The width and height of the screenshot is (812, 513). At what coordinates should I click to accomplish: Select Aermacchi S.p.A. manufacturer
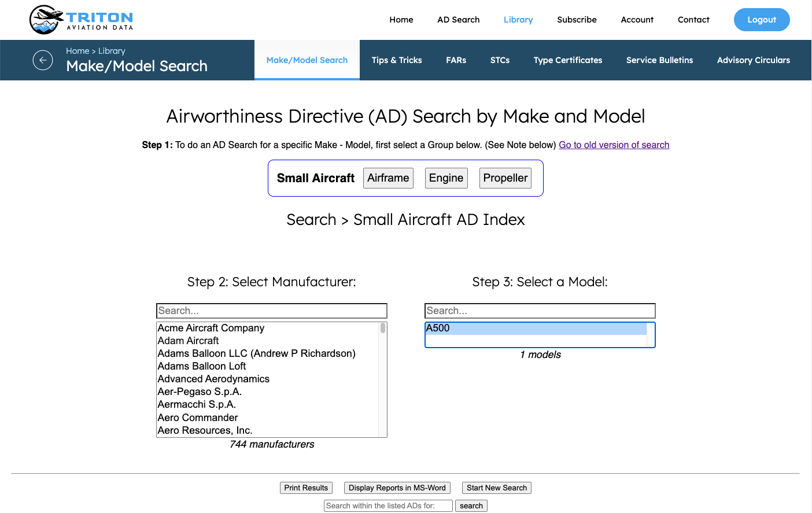pyautogui.click(x=268, y=404)
